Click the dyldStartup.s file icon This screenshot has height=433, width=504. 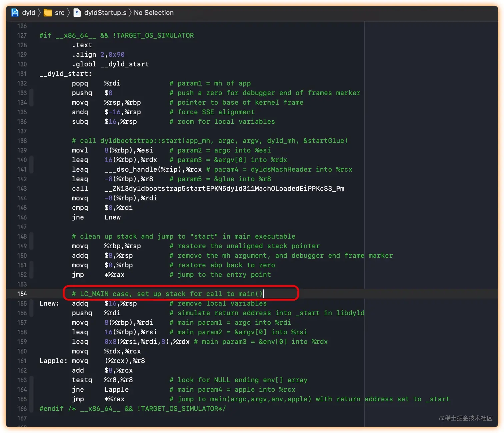coord(77,13)
